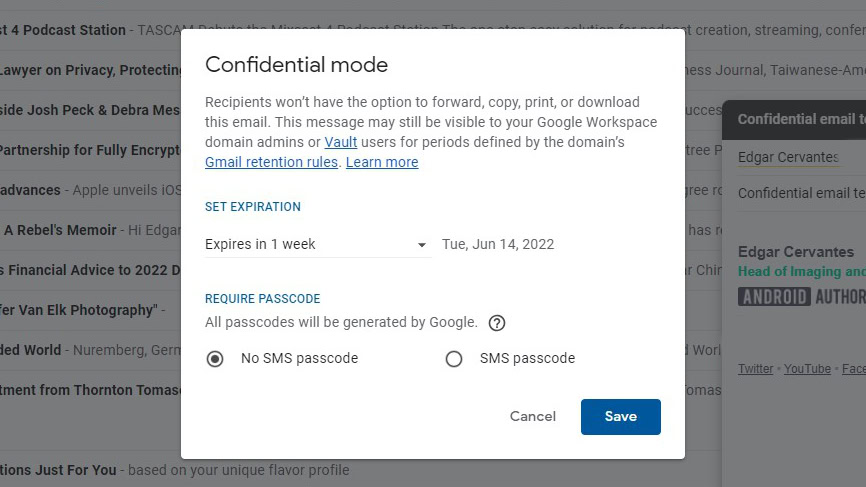Click the Learn more link

pos(382,162)
